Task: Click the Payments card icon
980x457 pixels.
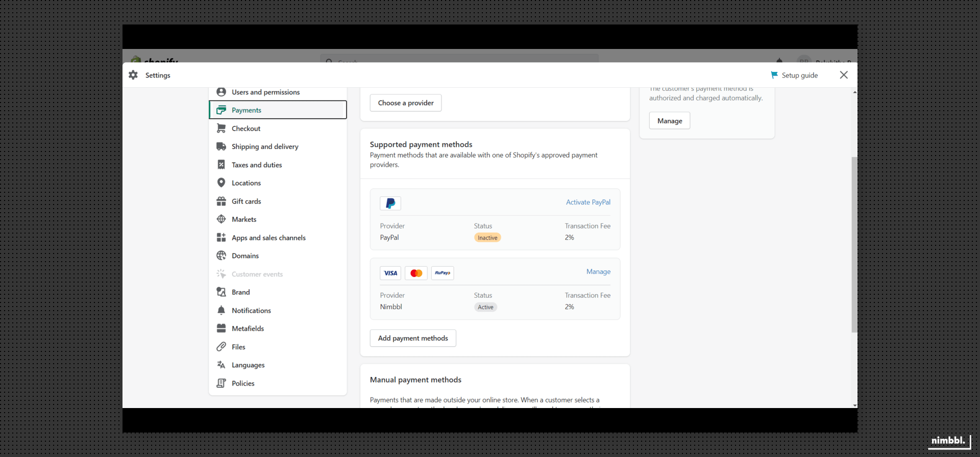Action: click(x=221, y=110)
